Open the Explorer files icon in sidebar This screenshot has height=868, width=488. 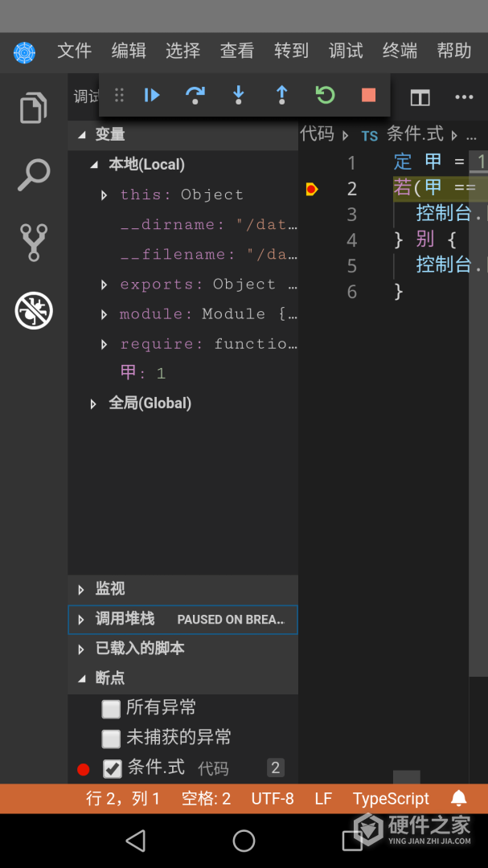click(x=34, y=108)
